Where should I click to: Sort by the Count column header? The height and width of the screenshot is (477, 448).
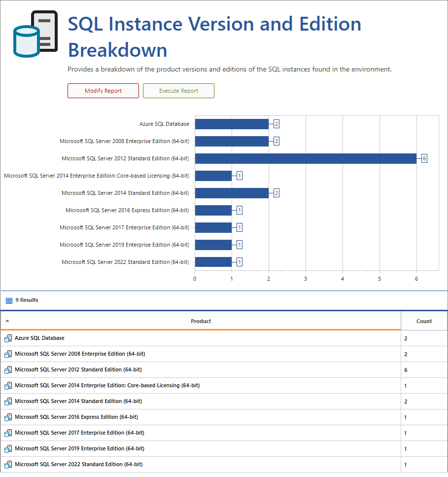[x=424, y=321]
